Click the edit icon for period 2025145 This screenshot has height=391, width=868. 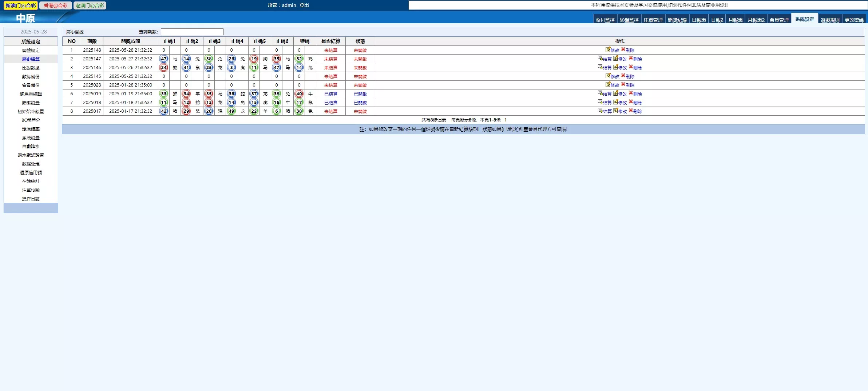(x=608, y=76)
